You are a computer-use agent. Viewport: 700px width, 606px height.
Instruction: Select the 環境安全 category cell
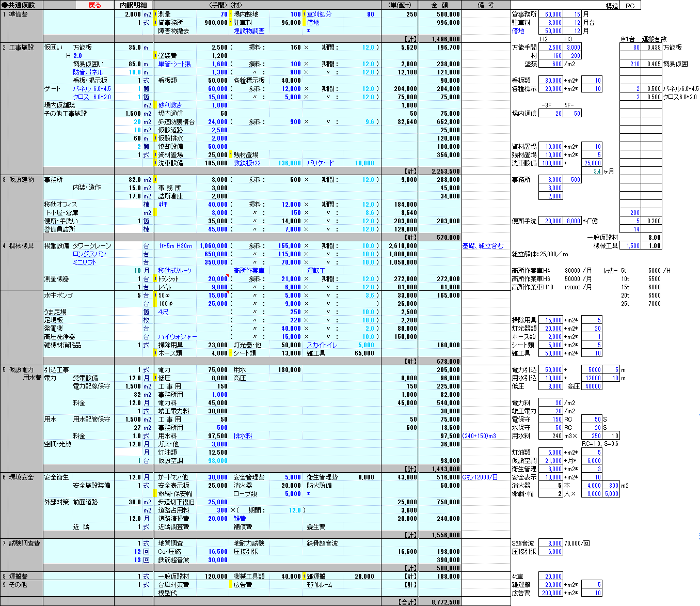22,477
